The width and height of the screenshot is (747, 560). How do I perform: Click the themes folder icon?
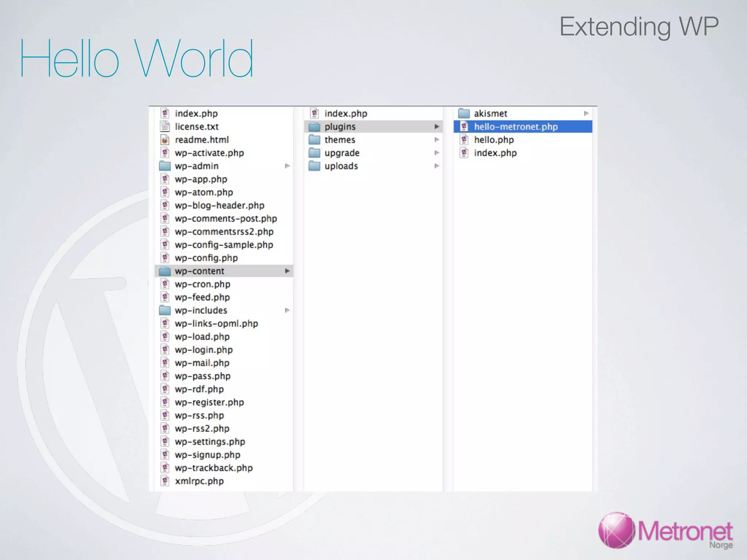pos(314,140)
